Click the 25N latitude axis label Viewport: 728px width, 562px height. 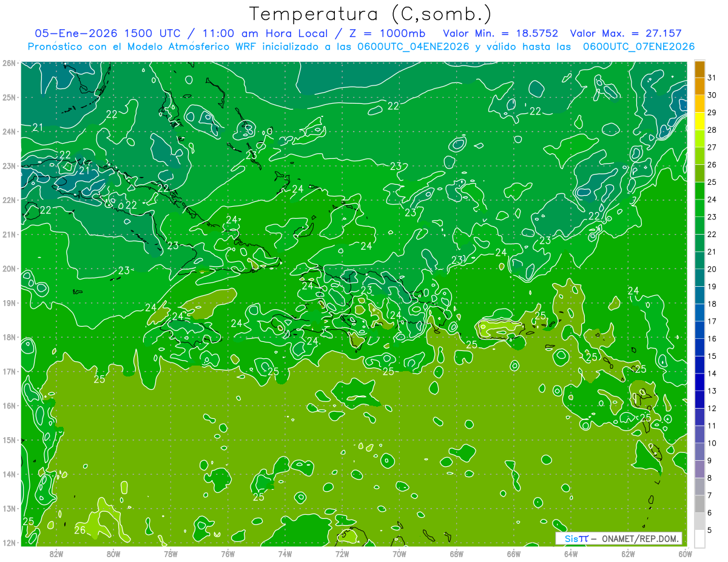8,97
